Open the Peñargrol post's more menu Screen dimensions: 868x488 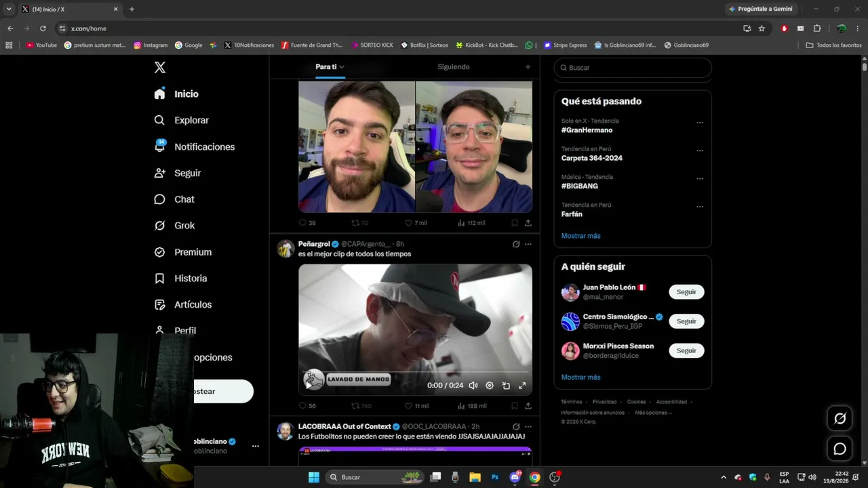(528, 244)
